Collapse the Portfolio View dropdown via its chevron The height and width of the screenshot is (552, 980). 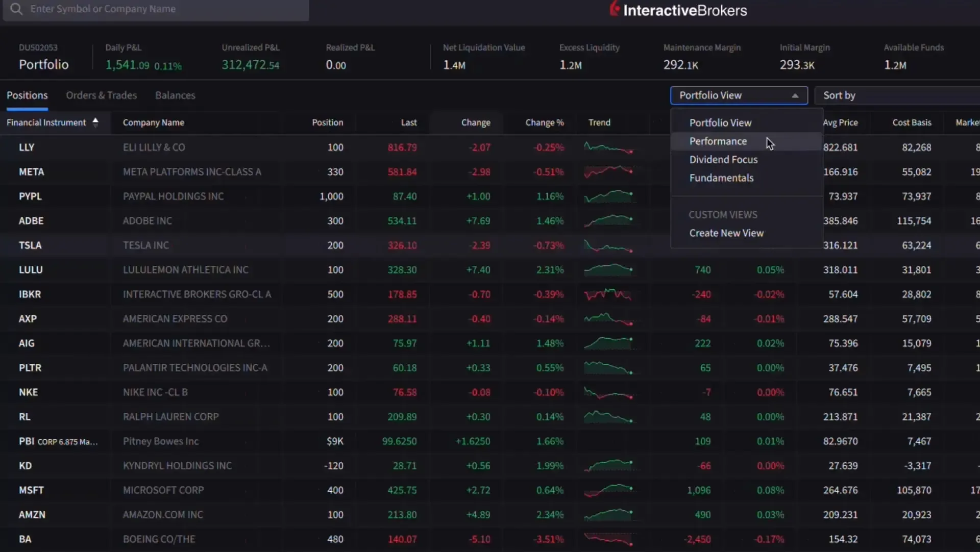pos(795,95)
